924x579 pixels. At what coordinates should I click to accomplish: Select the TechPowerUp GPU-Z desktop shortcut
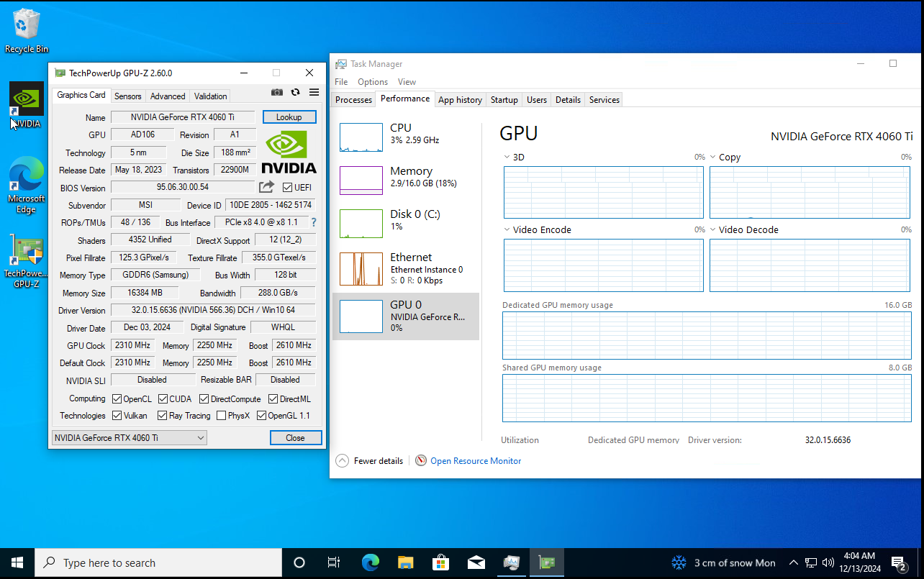coord(27,261)
